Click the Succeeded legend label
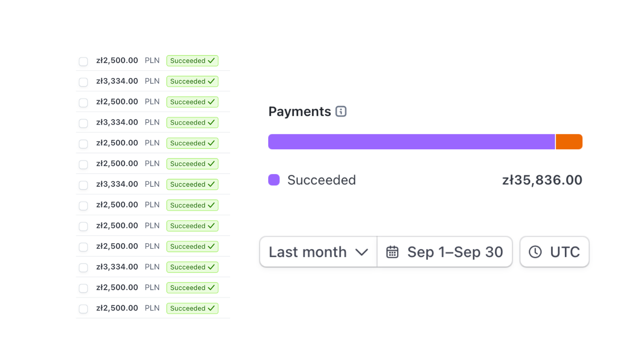644x363 pixels. 322,180
